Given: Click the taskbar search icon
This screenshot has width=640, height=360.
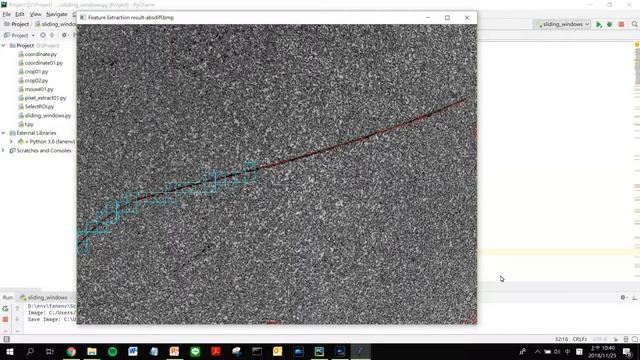Looking at the screenshot, I should click(30, 351).
